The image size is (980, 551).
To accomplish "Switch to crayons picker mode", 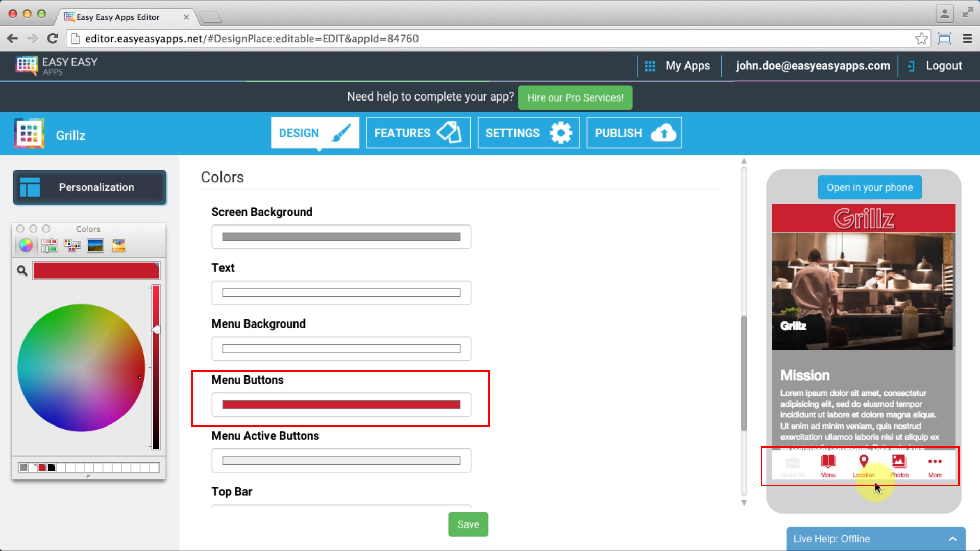I will coord(118,245).
